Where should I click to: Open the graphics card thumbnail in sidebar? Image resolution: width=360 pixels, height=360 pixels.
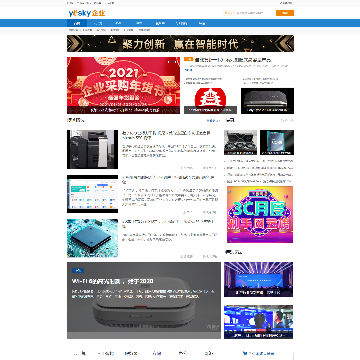pyautogui.click(x=240, y=142)
